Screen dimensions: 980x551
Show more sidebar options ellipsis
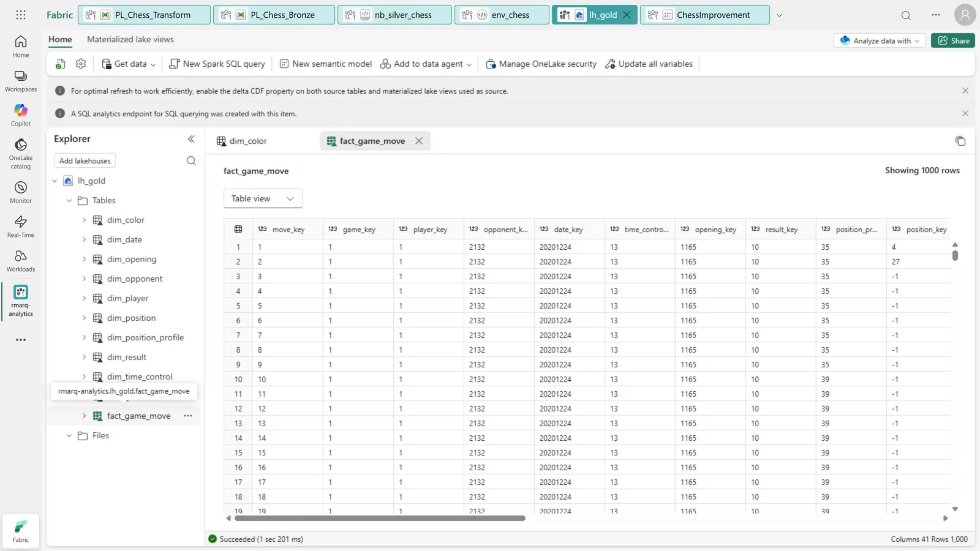21,340
